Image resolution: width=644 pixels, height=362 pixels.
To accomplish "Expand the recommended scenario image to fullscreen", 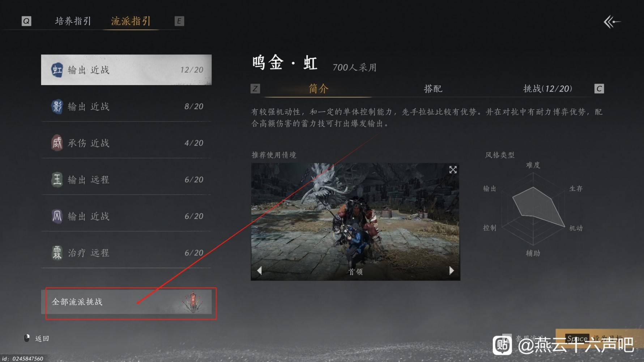I will click(453, 170).
